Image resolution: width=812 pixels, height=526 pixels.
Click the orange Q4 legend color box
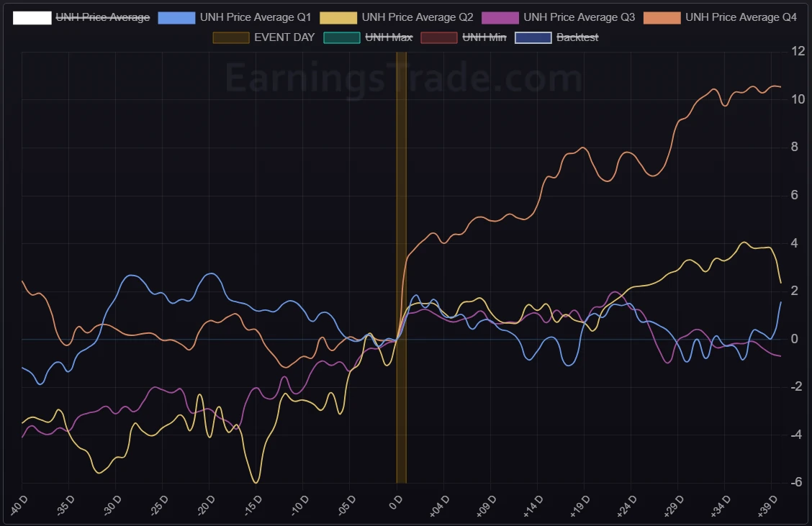pyautogui.click(x=662, y=17)
